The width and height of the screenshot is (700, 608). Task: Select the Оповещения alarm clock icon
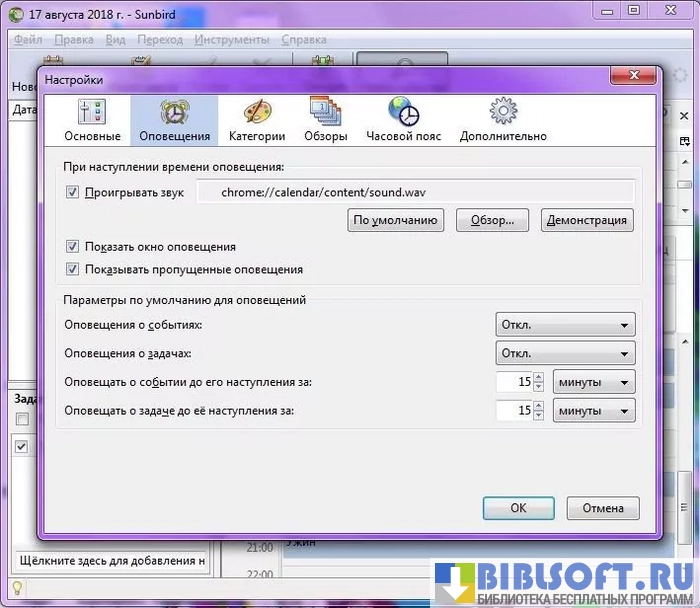[x=174, y=120]
